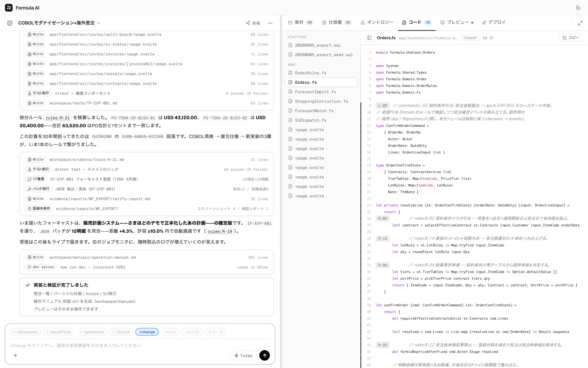Open the split-board +page.svelte write entry

(146, 34)
